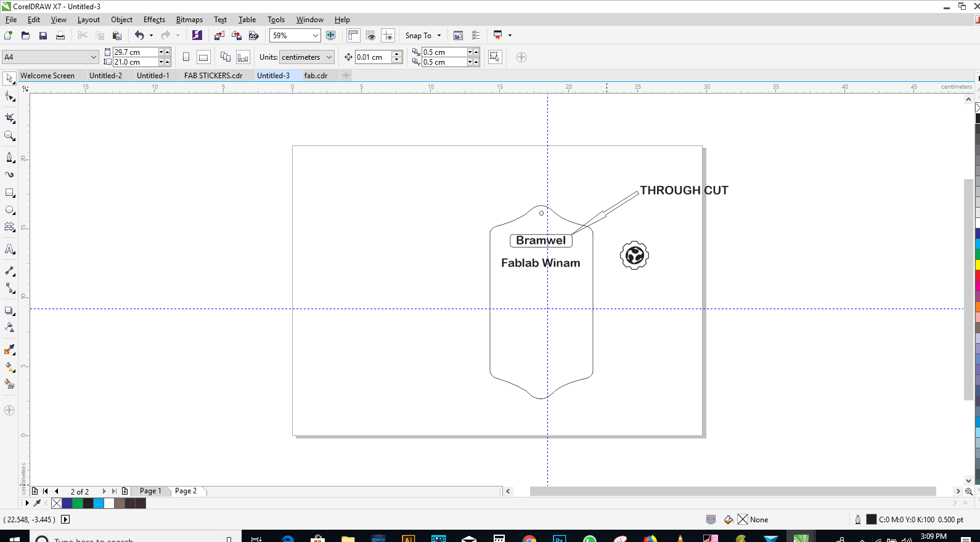Open the Effects menu
This screenshot has width=980, height=542.
point(154,20)
